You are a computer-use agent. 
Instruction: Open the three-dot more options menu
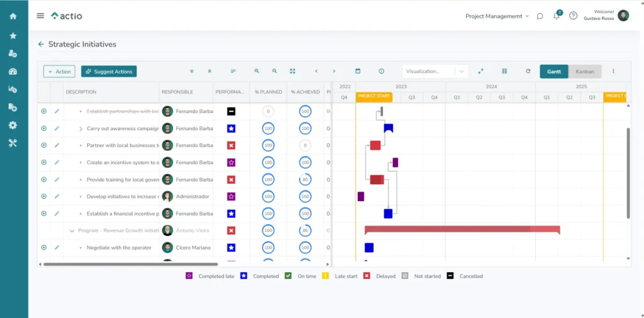pos(613,72)
